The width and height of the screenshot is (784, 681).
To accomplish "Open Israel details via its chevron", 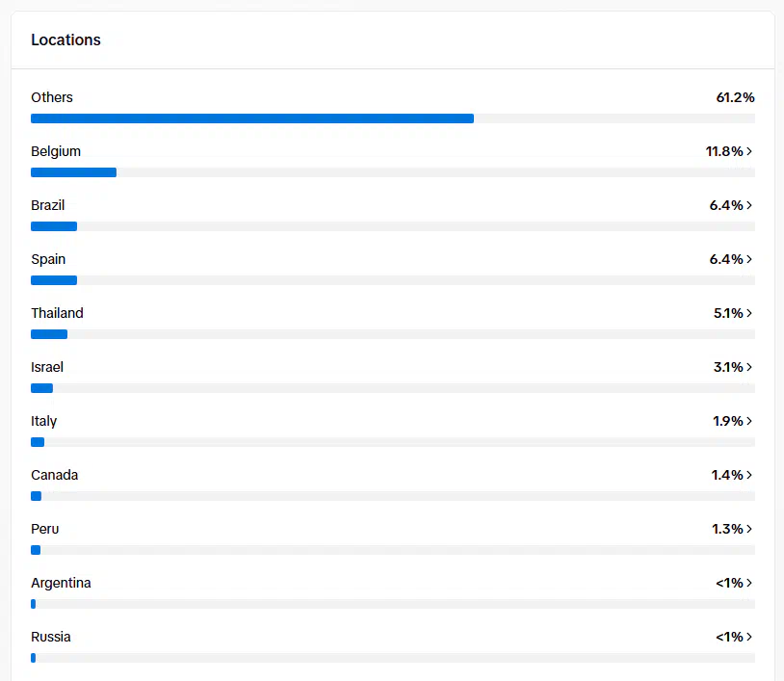I will pyautogui.click(x=749, y=367).
